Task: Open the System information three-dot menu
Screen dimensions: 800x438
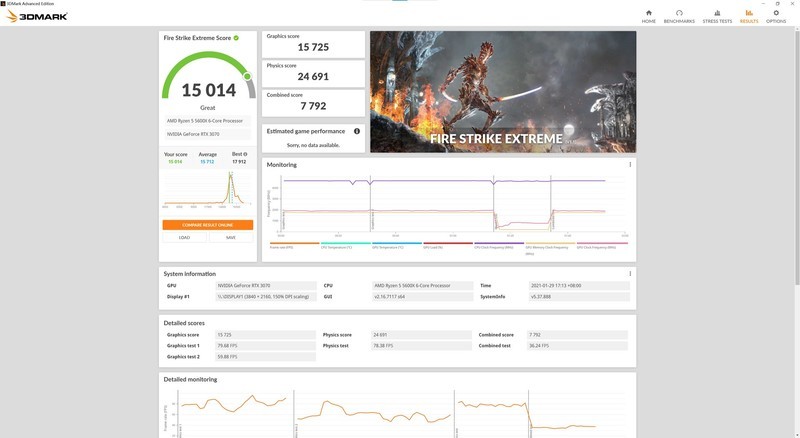Action: (630, 273)
